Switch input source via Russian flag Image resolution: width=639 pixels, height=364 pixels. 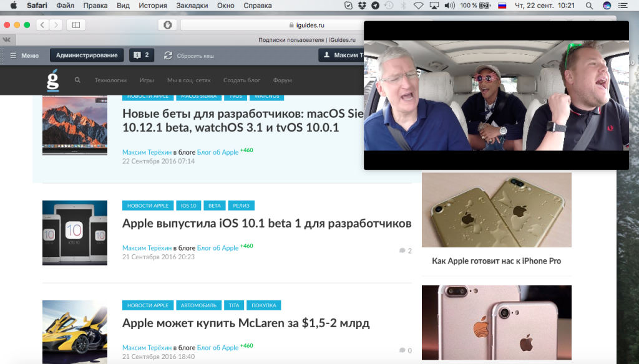502,5
